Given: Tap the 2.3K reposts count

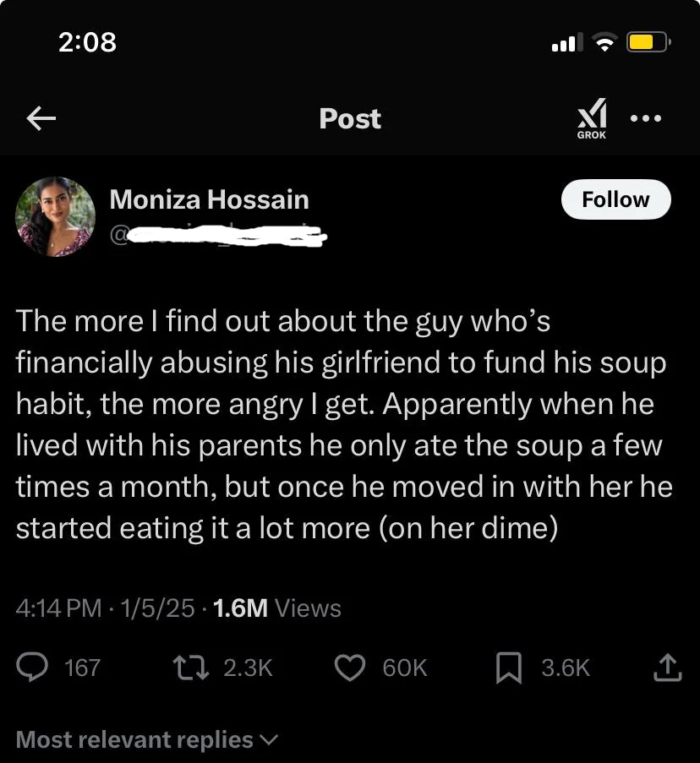Looking at the screenshot, I should pyautogui.click(x=248, y=668).
